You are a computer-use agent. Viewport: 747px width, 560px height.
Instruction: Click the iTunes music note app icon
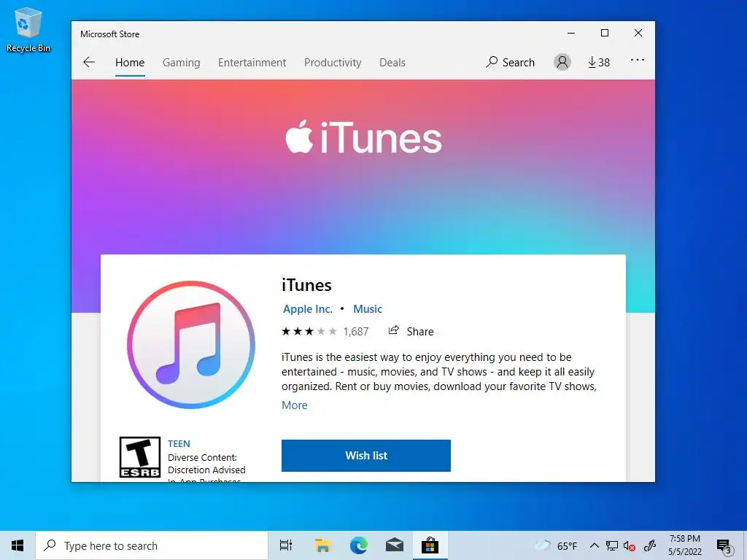coord(191,345)
